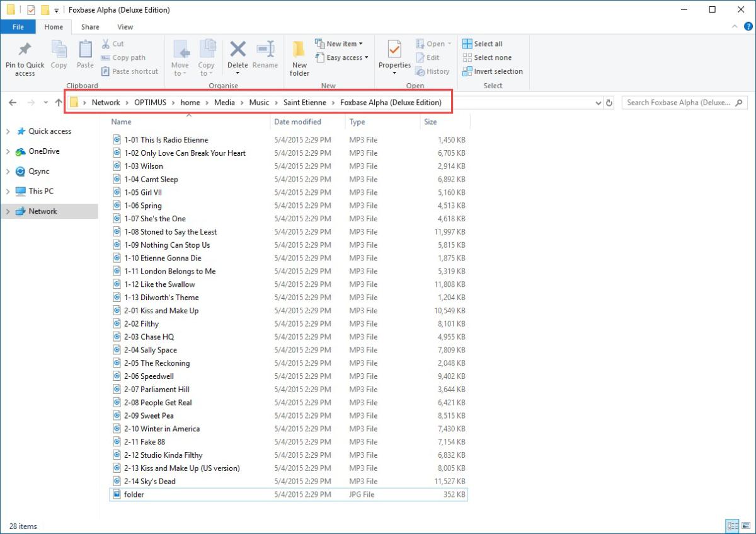Go up one folder level arrow
Viewport: 756px width, 534px height.
(59, 103)
